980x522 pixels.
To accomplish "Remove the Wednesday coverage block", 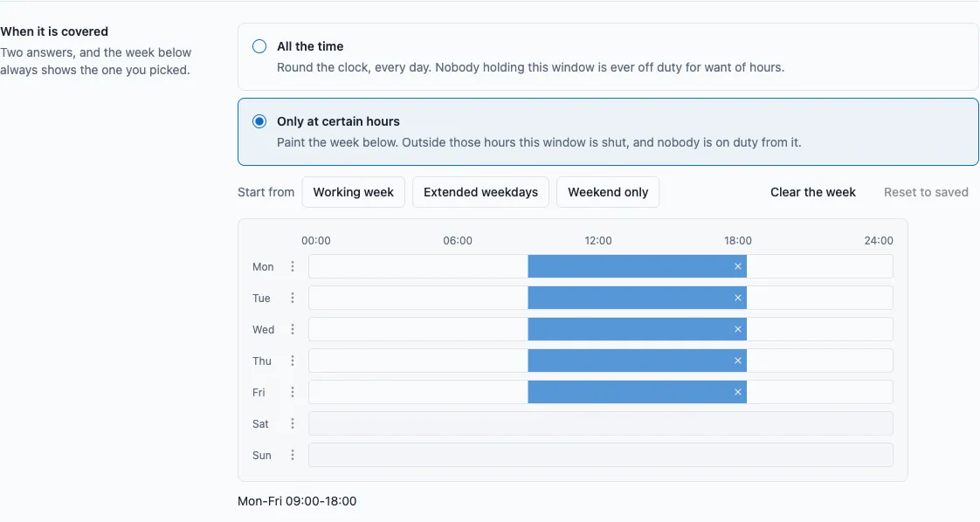I will tap(737, 329).
